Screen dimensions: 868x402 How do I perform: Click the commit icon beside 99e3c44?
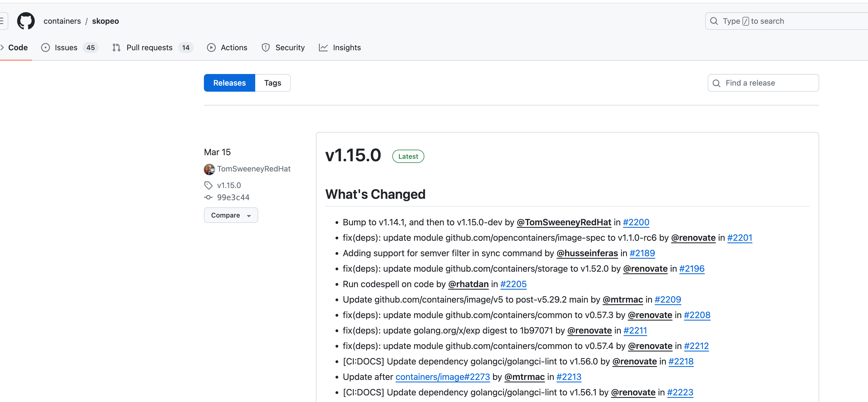(208, 197)
